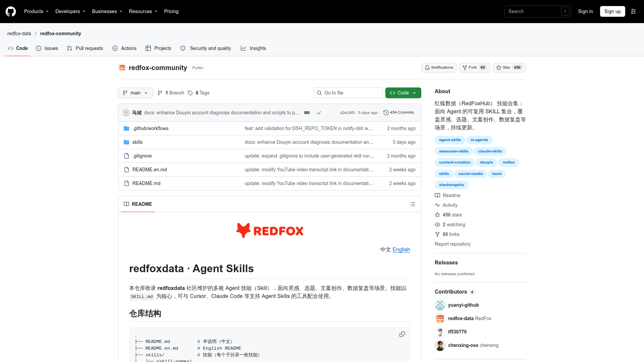
Task: Click the Sign up button
Action: coord(612,11)
